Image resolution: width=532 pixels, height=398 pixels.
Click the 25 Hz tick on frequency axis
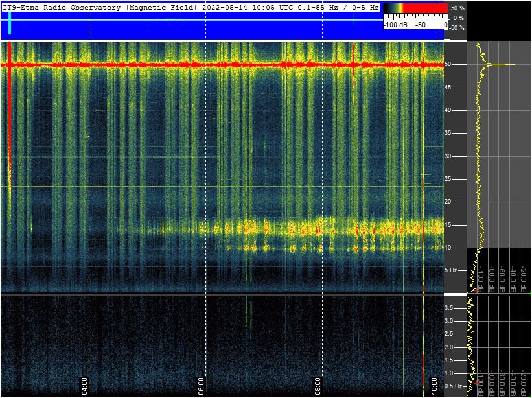click(x=447, y=179)
